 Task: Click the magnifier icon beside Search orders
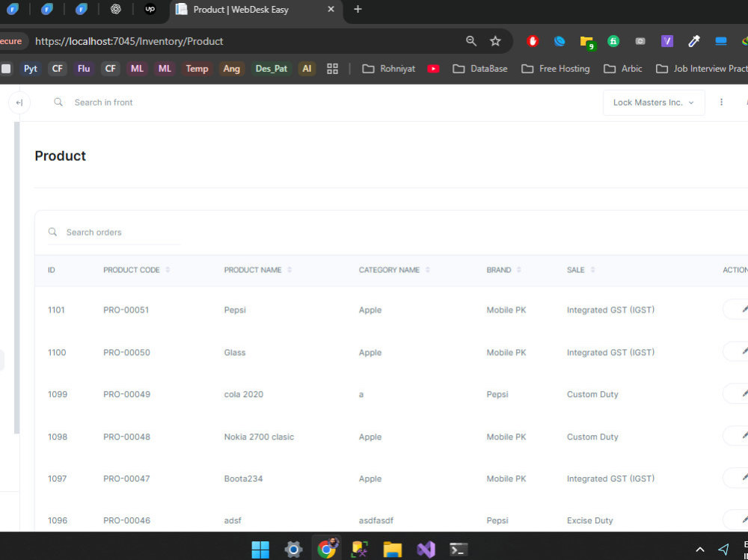[x=52, y=232]
